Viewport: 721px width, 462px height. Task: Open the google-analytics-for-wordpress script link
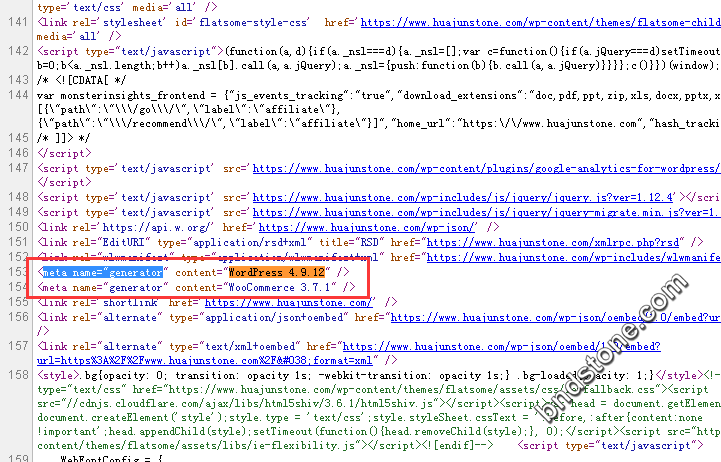(486, 169)
